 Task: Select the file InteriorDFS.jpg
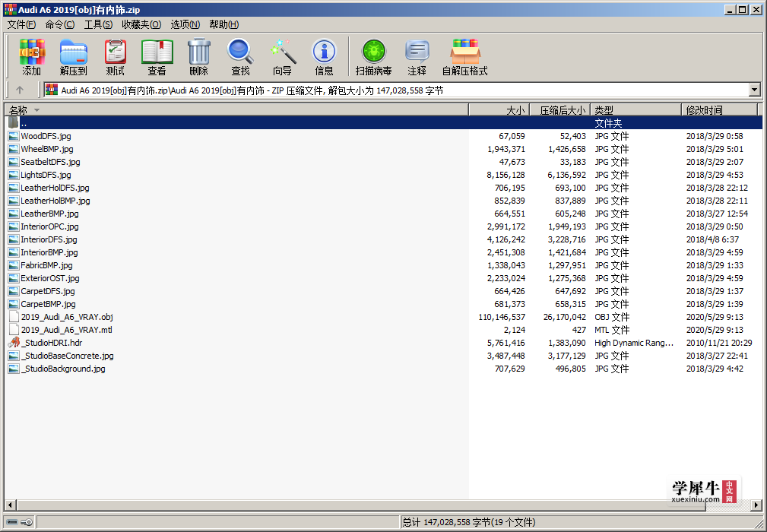point(49,239)
